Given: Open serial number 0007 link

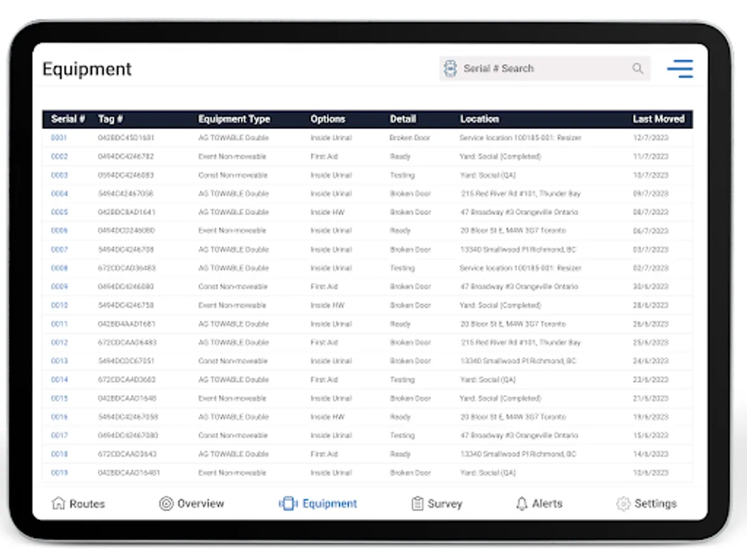Looking at the screenshot, I should [59, 250].
